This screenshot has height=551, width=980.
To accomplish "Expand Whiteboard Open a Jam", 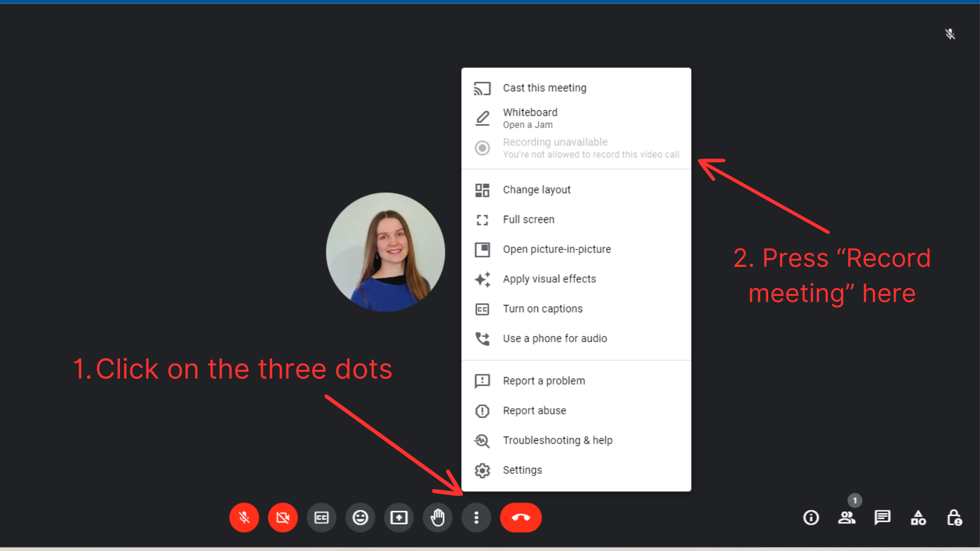I will coord(575,118).
